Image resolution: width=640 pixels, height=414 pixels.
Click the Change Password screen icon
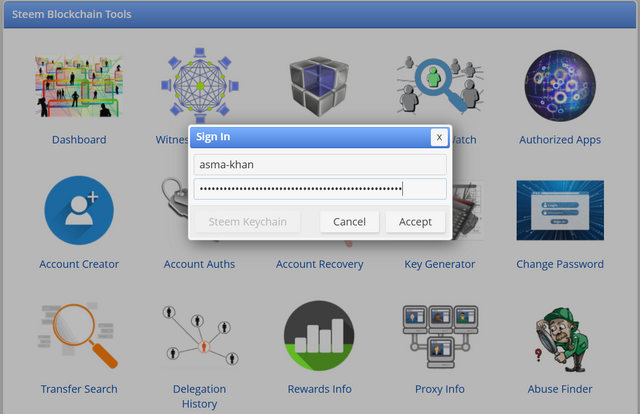560,210
